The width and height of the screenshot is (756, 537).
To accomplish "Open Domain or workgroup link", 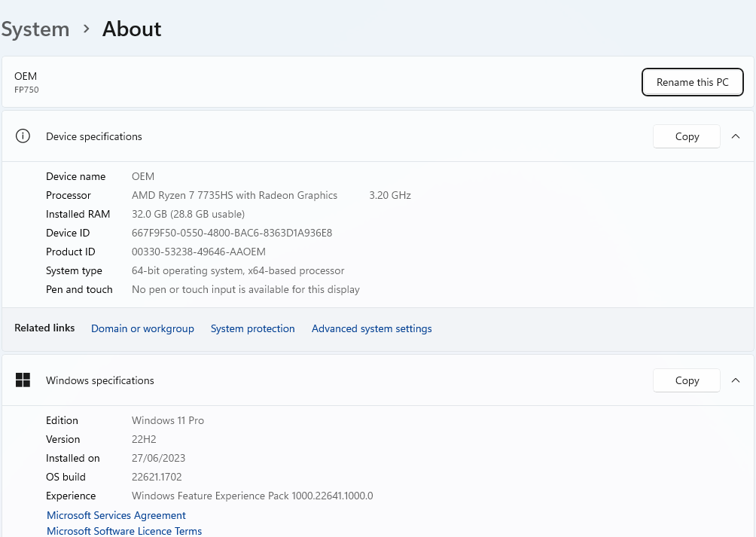I will click(143, 328).
